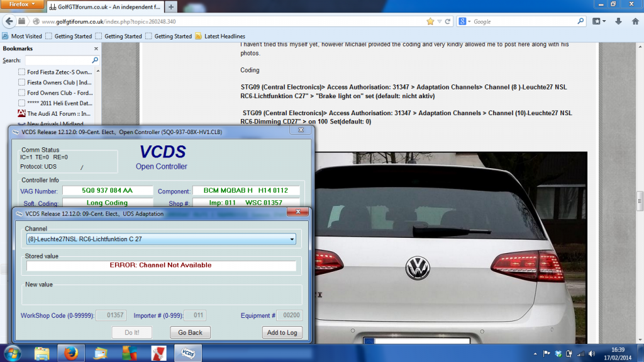This screenshot has height=362, width=644.
Task: Click the disabled Do It! button
Action: 132,332
